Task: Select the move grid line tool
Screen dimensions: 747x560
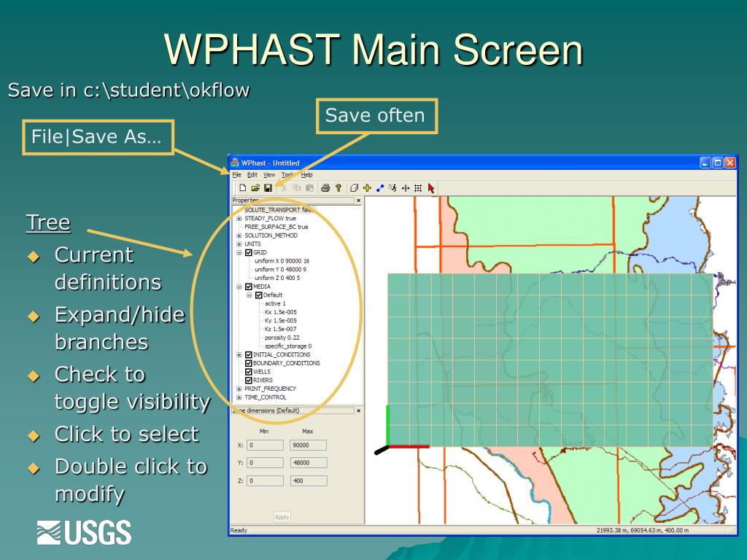Action: pyautogui.click(x=406, y=188)
